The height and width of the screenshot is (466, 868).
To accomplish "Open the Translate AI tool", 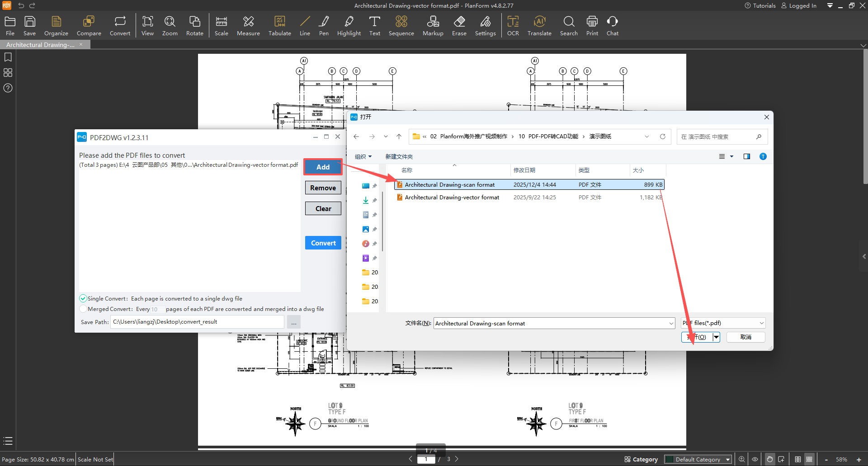I will 539,26.
